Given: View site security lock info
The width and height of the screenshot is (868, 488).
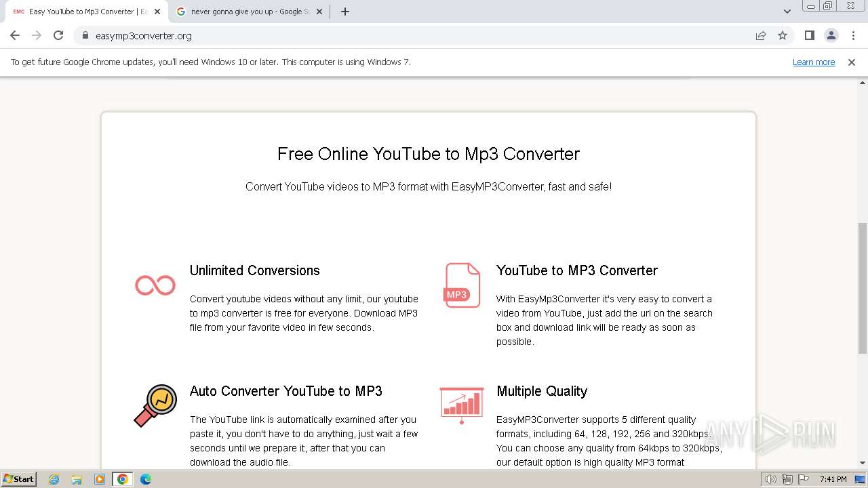Looking at the screenshot, I should [x=85, y=36].
